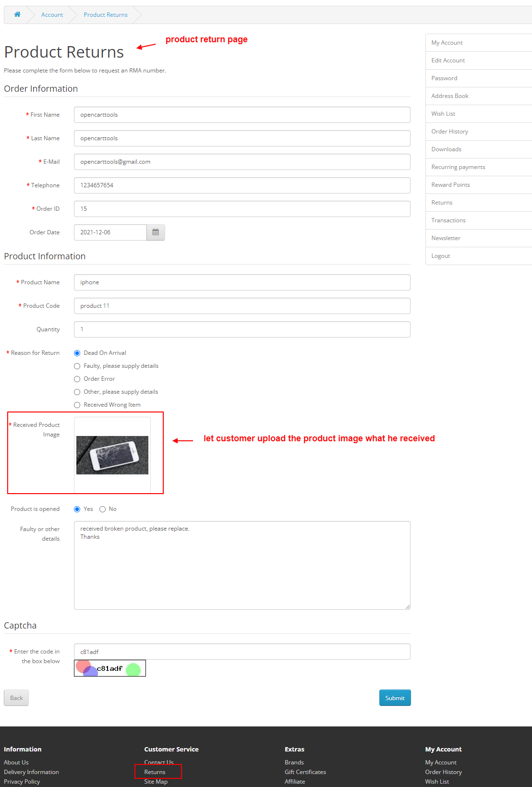Open Returns in the sidebar
The height and width of the screenshot is (787, 532).
pyautogui.click(x=479, y=203)
